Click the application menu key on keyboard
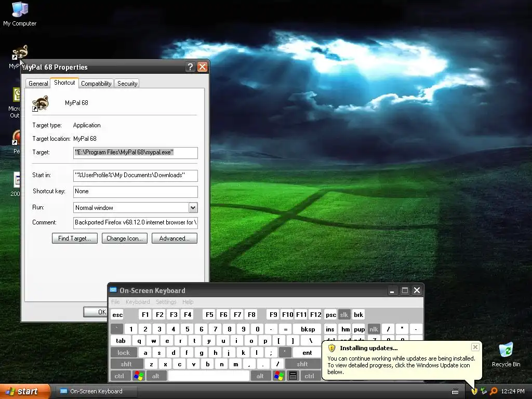This screenshot has height=399, width=532. [293, 376]
